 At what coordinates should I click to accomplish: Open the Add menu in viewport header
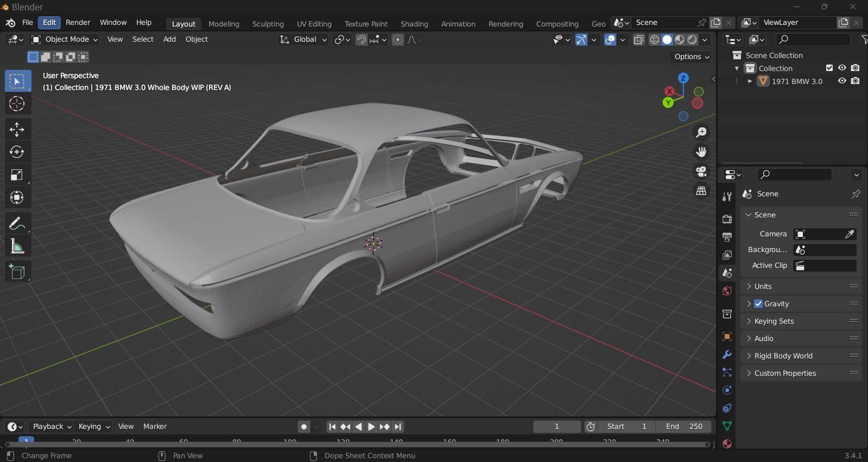pyautogui.click(x=169, y=40)
